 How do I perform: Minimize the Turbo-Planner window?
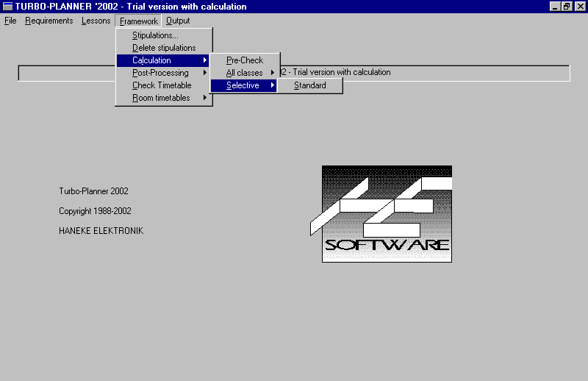pos(555,7)
